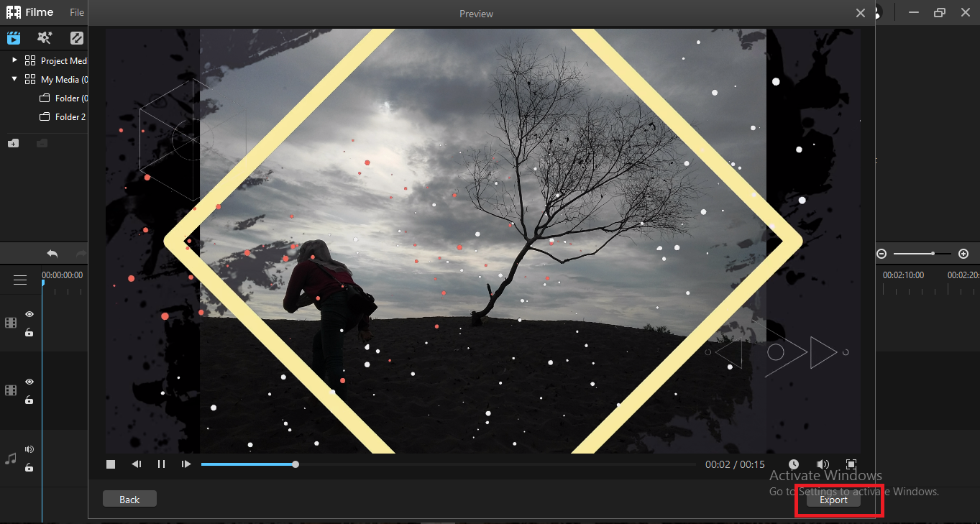Lock the second video track
The image size is (980, 524).
click(29, 400)
